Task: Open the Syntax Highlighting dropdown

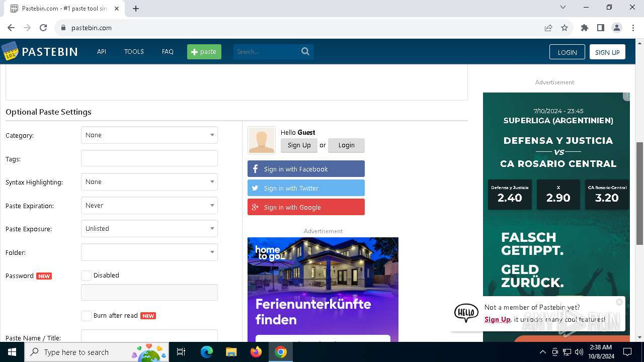Action: (x=149, y=182)
